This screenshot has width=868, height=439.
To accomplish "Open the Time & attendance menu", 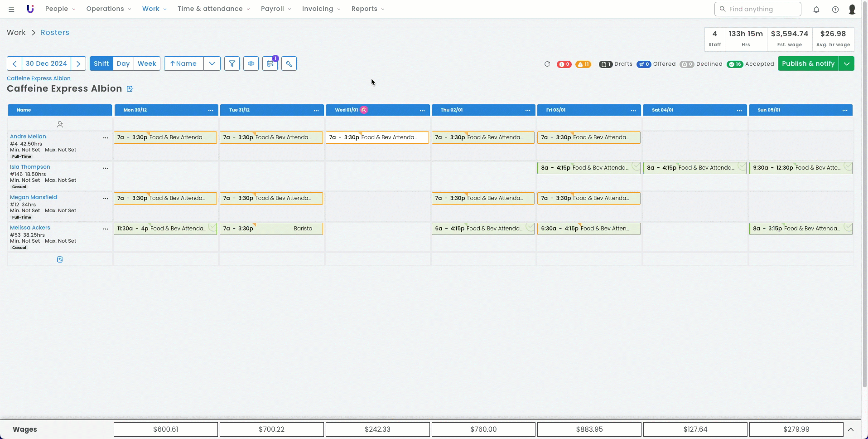I will tap(213, 9).
